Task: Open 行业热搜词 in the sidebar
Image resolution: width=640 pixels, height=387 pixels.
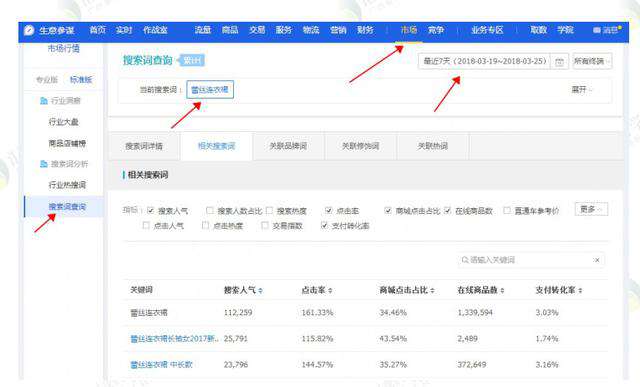Action: [x=67, y=185]
